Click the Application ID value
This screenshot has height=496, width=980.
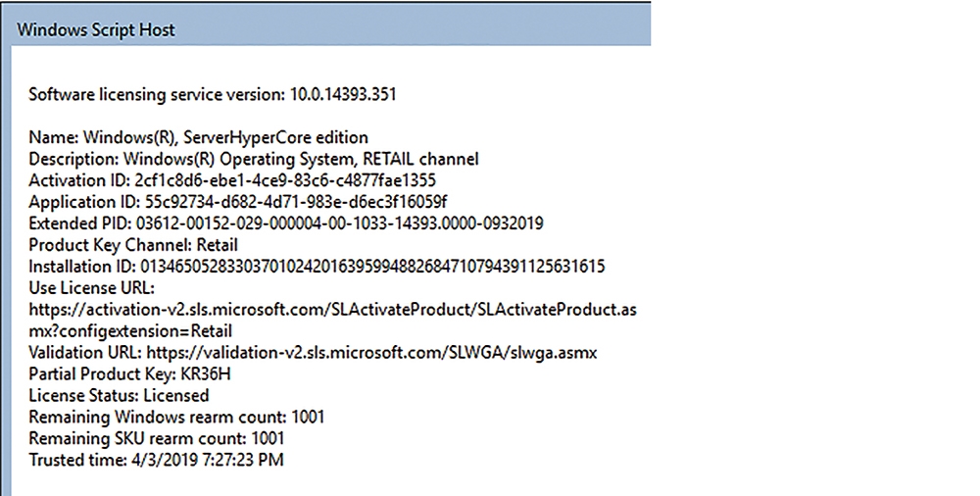pos(296,201)
